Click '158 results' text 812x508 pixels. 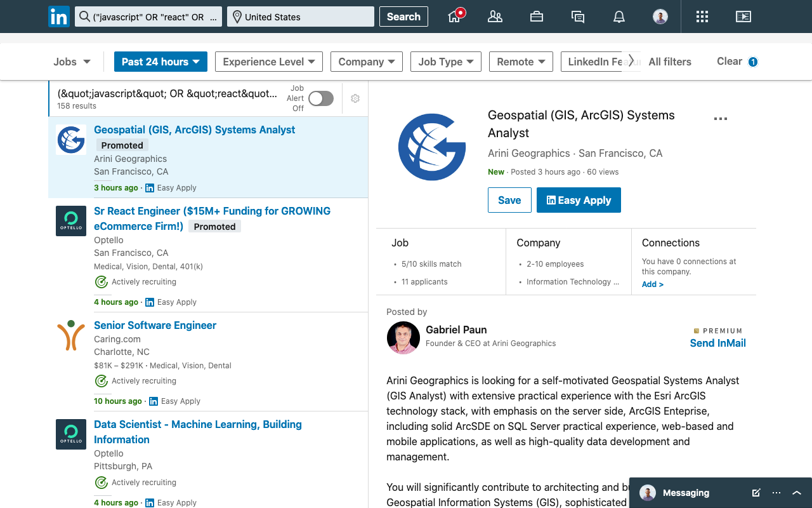click(x=77, y=106)
